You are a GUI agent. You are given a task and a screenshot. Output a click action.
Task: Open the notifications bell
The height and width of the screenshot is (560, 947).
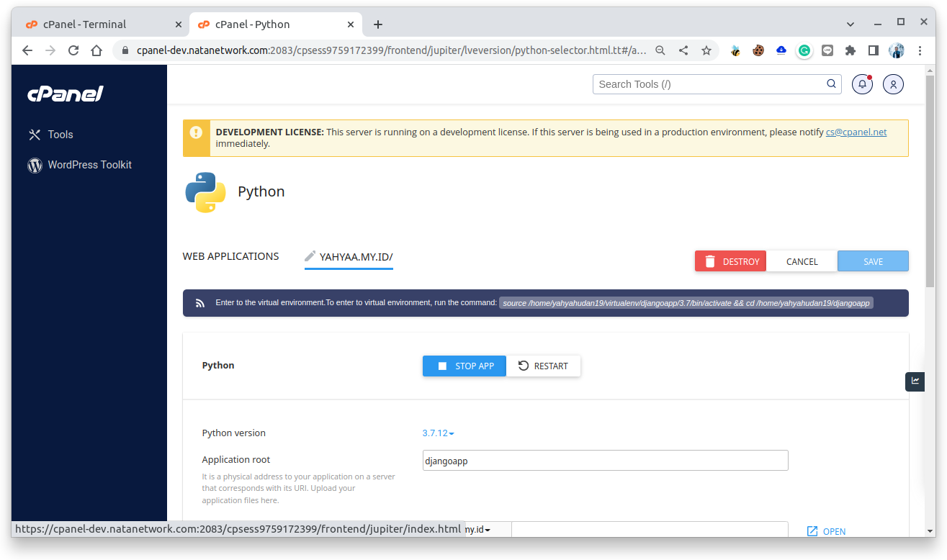click(x=862, y=84)
